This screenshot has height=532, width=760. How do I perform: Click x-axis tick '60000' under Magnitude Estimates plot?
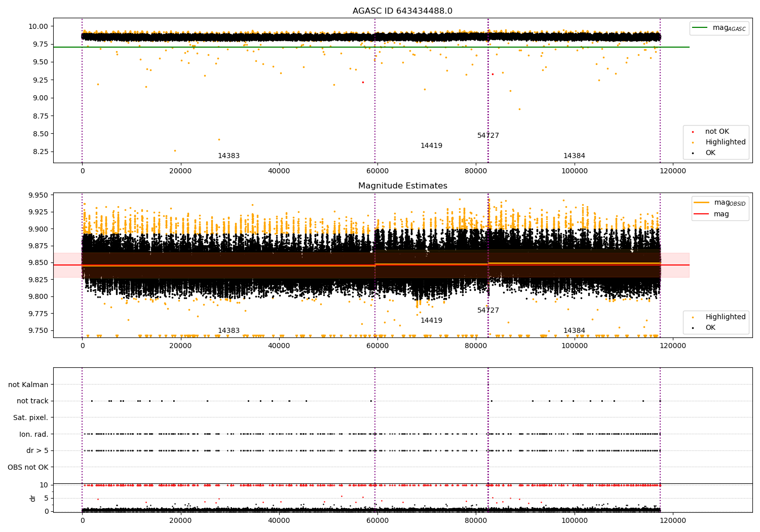(x=377, y=346)
